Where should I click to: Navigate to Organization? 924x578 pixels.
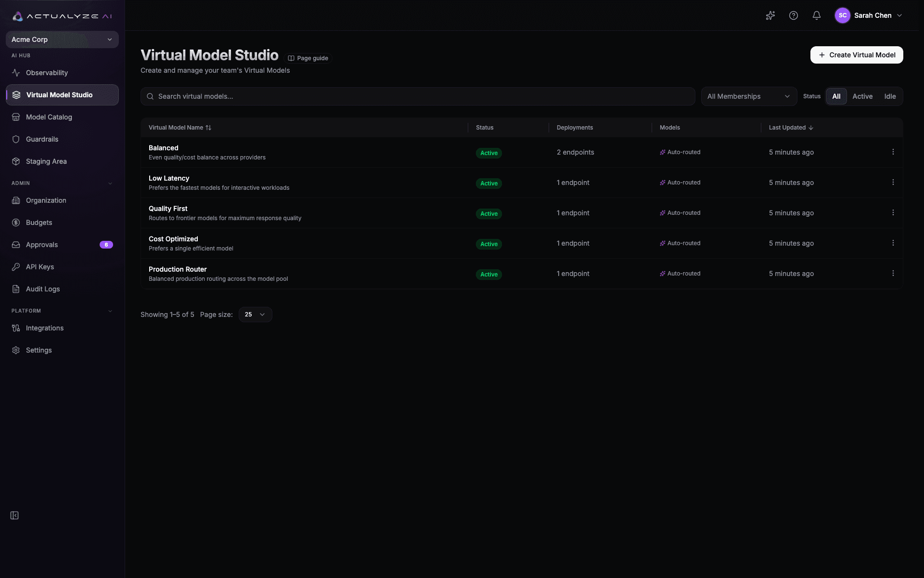(62, 200)
